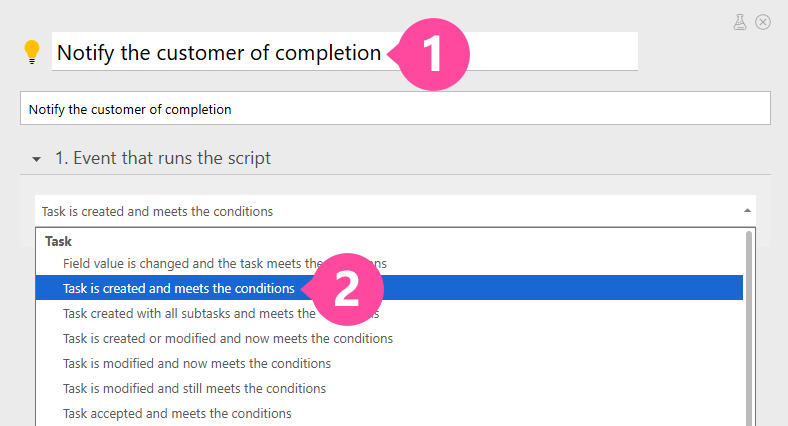Click the script description text box
Screen dimensions: 788x426
395,109
